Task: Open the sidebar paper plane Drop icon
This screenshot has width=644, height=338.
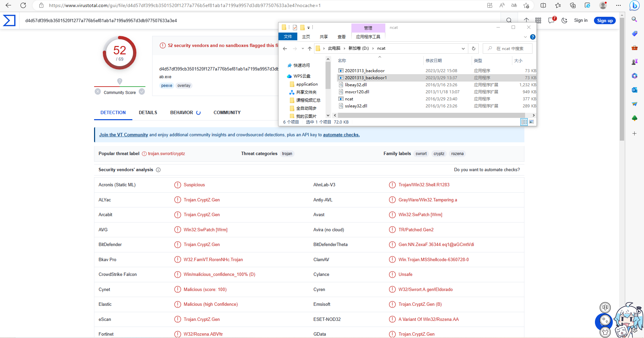Action: click(x=634, y=104)
